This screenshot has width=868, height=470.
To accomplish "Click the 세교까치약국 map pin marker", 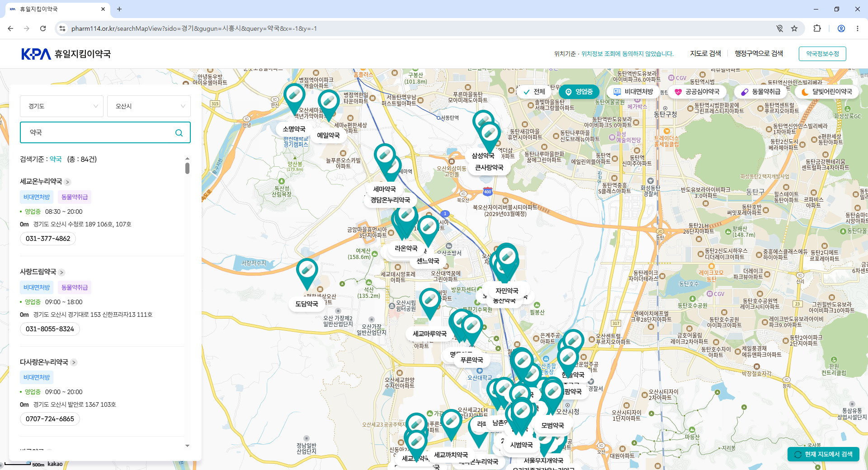I will coord(451,424).
